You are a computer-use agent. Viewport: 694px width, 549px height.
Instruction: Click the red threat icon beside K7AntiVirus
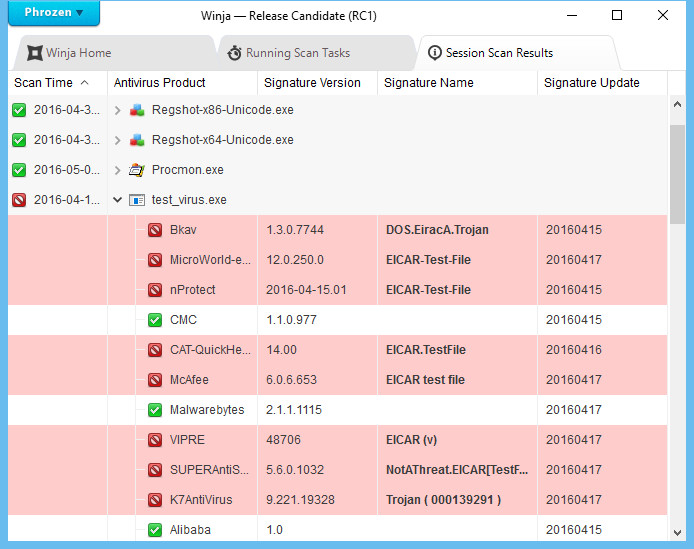click(155, 500)
